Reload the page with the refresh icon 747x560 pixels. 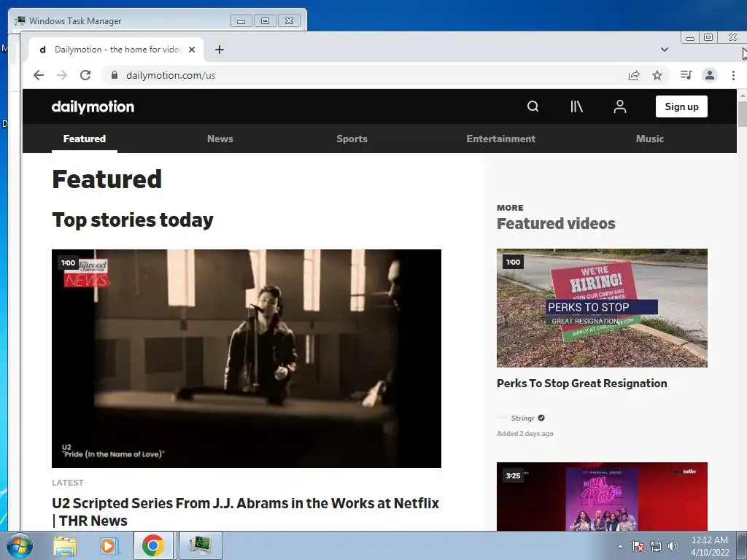click(x=85, y=75)
